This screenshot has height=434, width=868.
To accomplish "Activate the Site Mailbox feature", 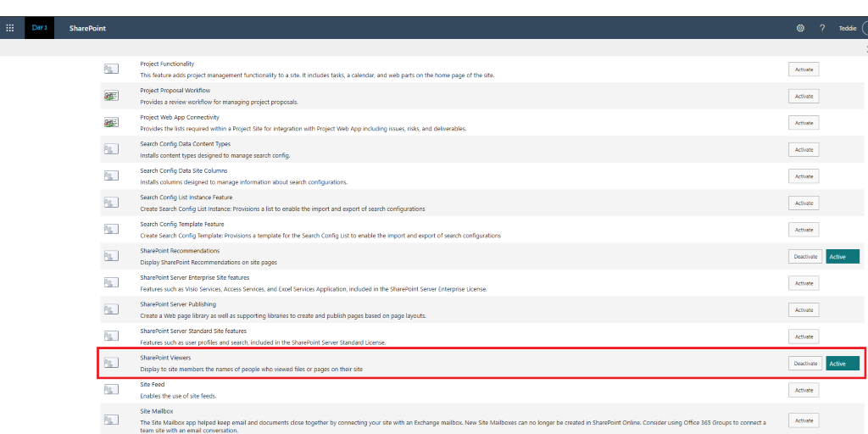I will pos(804,420).
